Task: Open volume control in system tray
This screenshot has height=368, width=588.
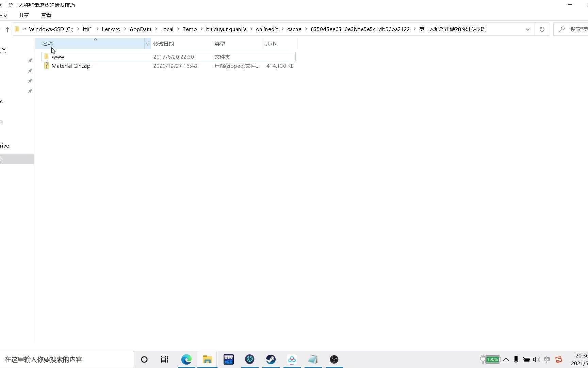Action: click(x=536, y=359)
